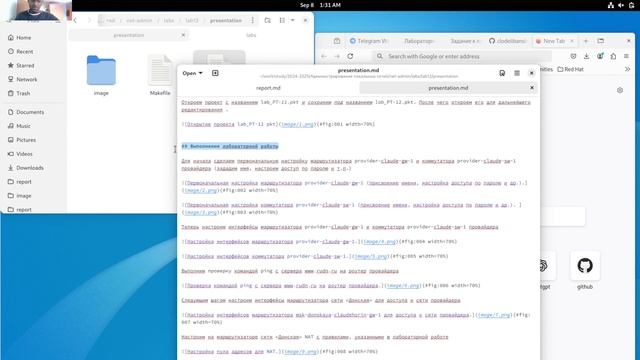Close the presentation.md editor tab
The image size is (640, 360).
pyautogui.click(x=532, y=88)
